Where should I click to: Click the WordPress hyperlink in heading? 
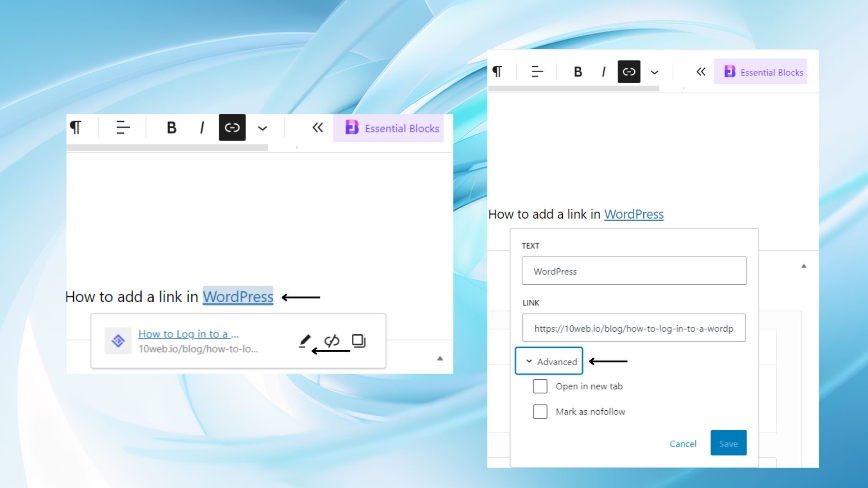click(x=237, y=296)
